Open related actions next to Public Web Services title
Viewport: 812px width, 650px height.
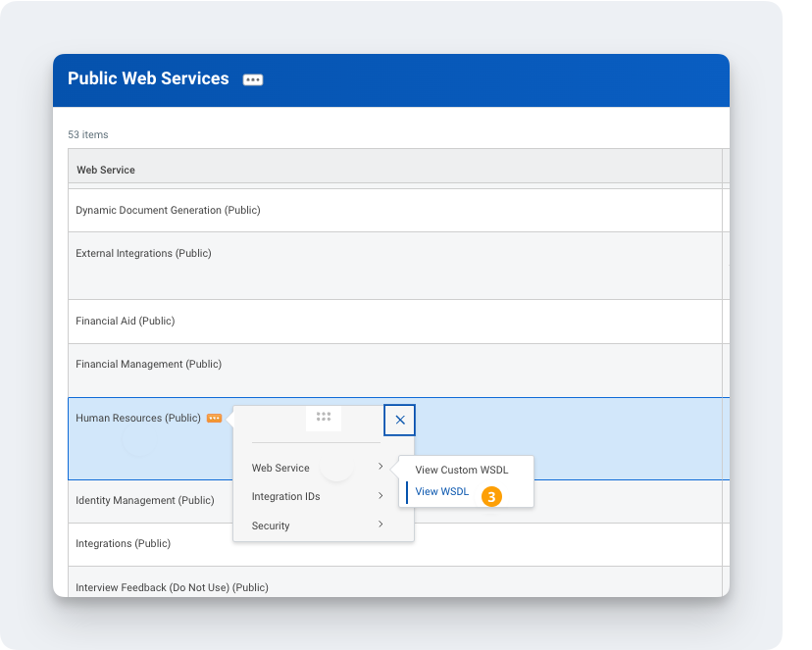253,80
